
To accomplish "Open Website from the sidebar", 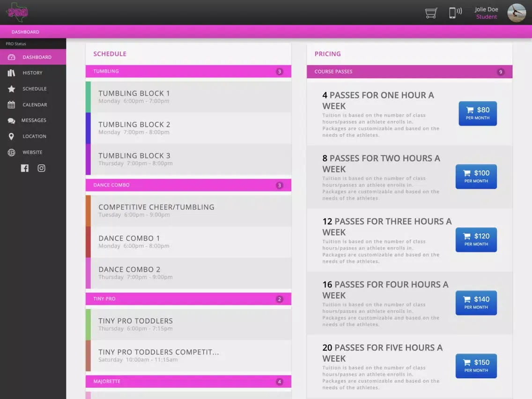I will pyautogui.click(x=33, y=152).
